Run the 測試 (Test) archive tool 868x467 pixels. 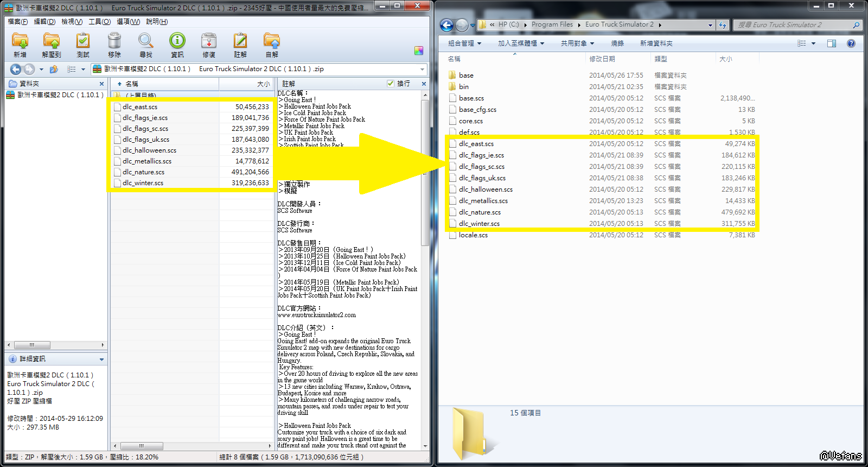(x=83, y=45)
